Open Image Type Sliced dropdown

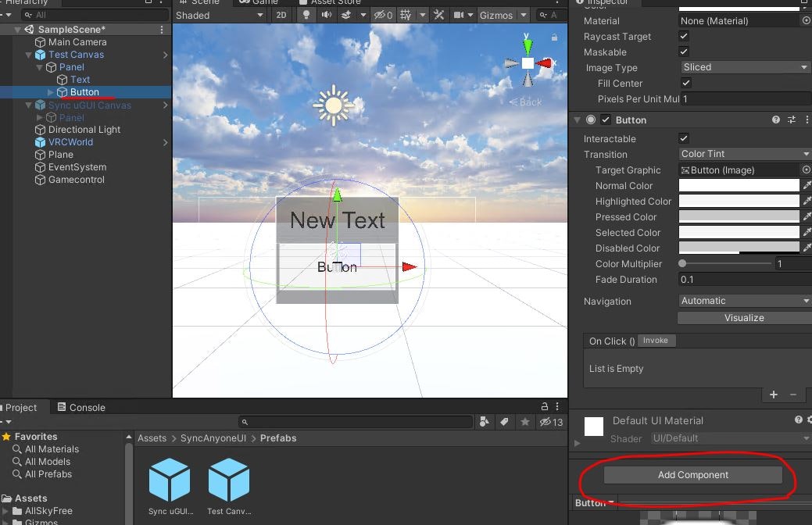coord(746,67)
